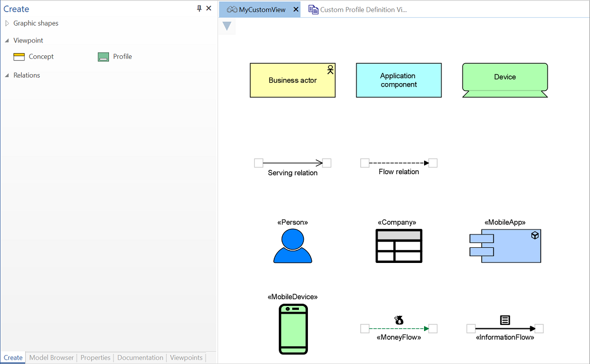Image resolution: width=590 pixels, height=364 pixels.
Task: Switch to the Documentation tab
Action: coord(140,358)
